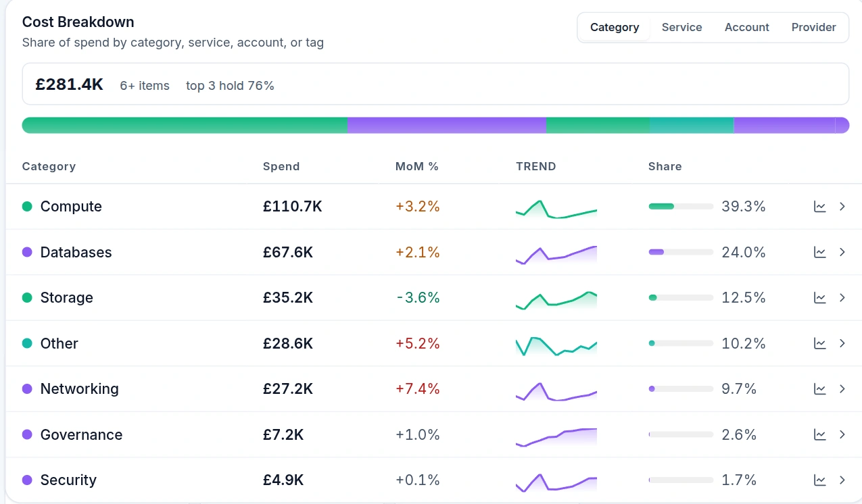
Task: Click the Compute green dot indicator
Action: (x=27, y=207)
